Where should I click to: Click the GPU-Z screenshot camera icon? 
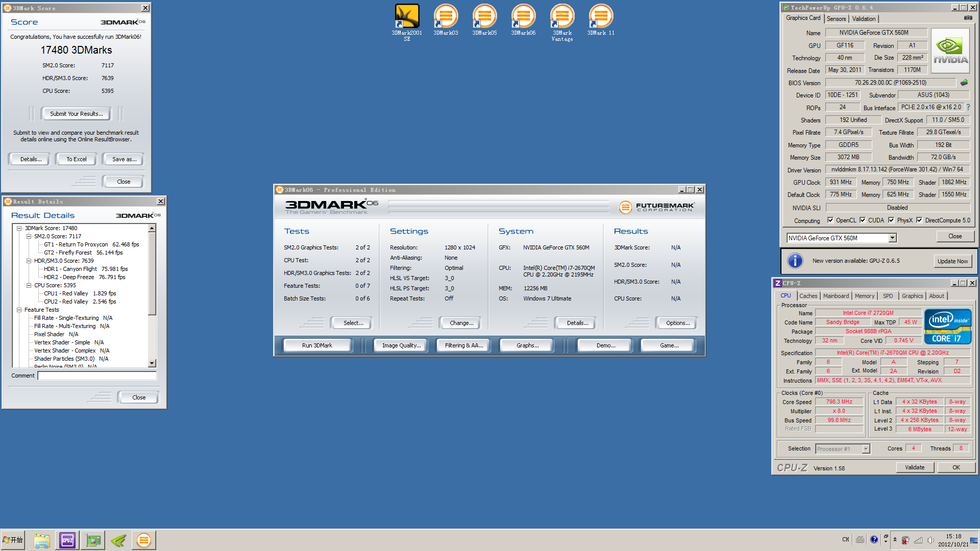click(968, 18)
